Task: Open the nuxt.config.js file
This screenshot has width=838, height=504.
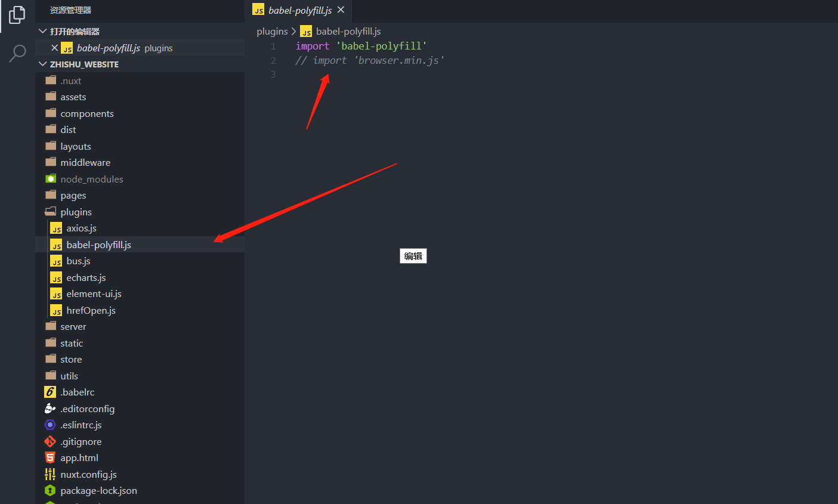Action: 140,474
